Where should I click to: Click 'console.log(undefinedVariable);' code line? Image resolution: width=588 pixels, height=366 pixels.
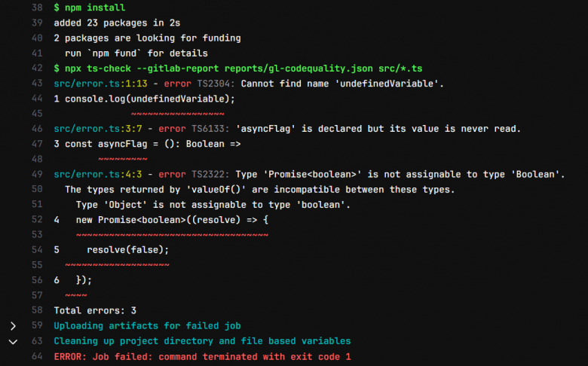click(149, 99)
